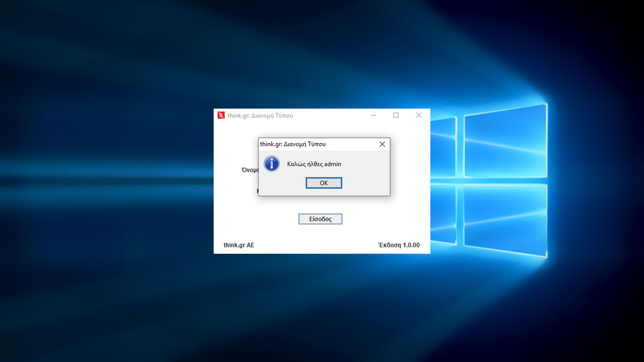This screenshot has width=644, height=362.
Task: Click the blue information icon in the dialog
Action: click(271, 164)
